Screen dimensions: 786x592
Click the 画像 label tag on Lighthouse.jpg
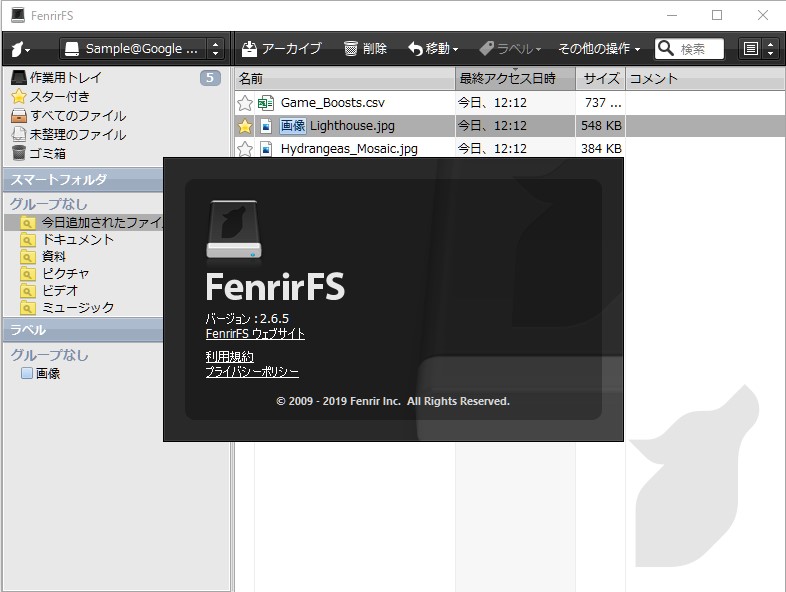pos(293,125)
